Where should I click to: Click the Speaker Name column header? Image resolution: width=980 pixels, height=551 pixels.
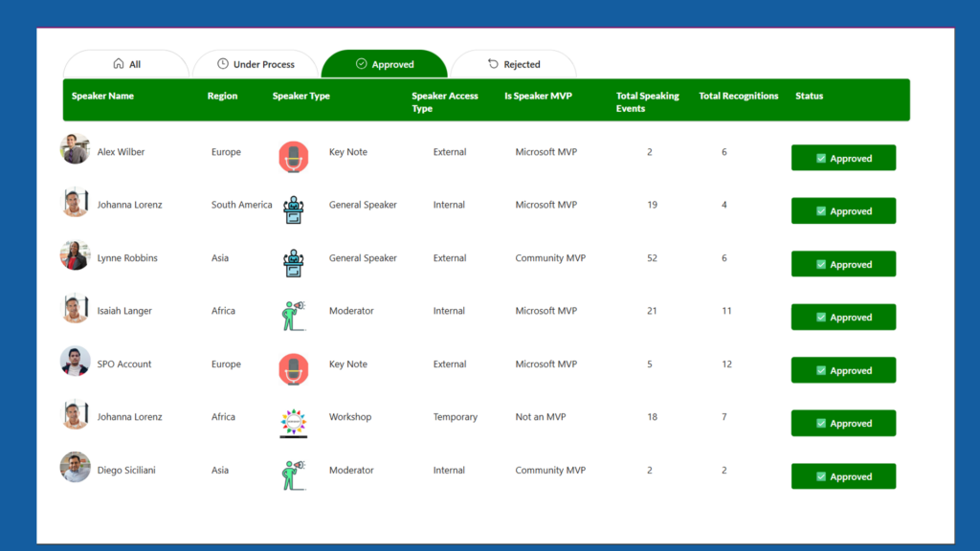[102, 96]
